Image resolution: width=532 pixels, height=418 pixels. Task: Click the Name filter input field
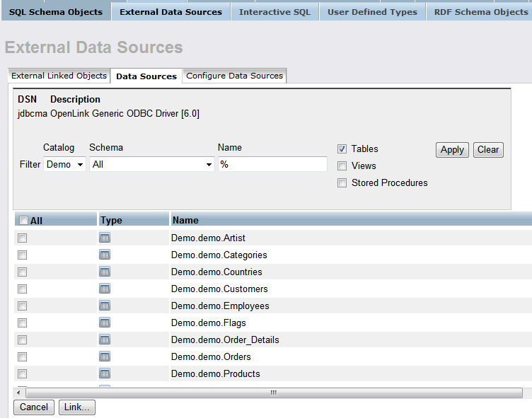(272, 164)
